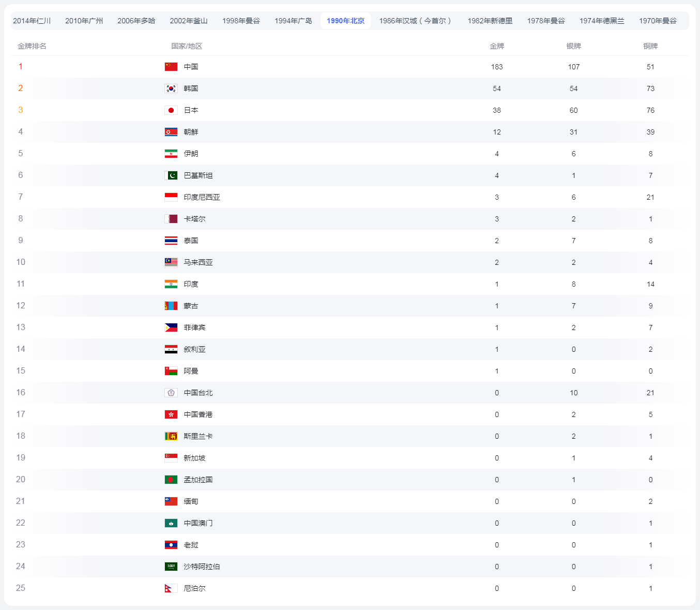Select the 1978年曼谷 tab
Image resolution: width=700 pixels, height=610 pixels.
click(x=546, y=21)
